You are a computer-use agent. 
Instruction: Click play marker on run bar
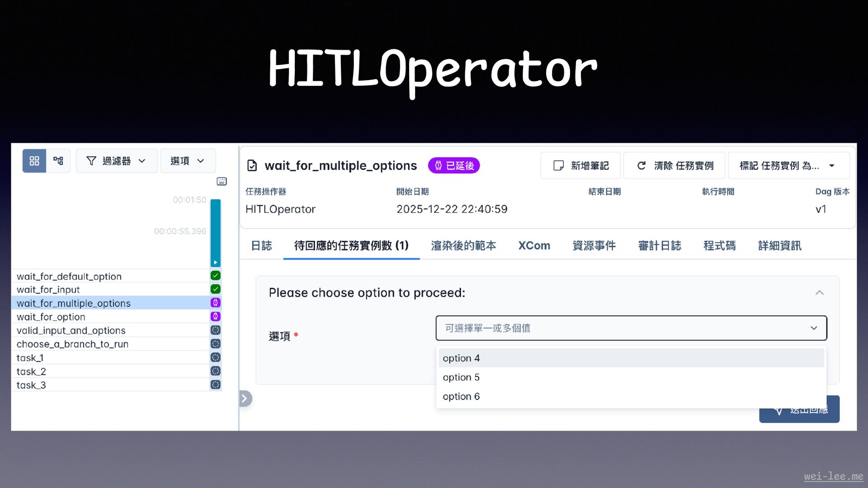point(216,263)
